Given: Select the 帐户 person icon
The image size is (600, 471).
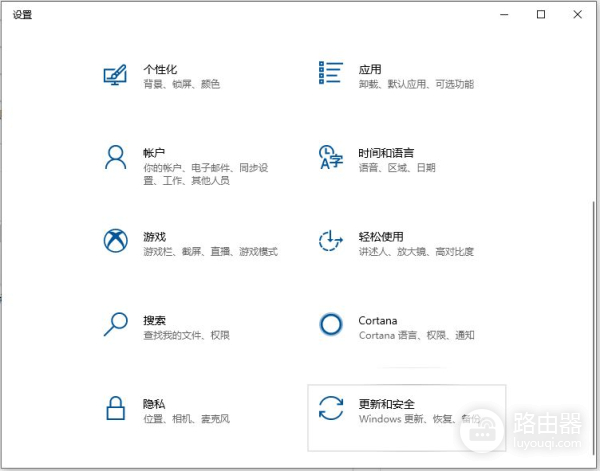Looking at the screenshot, I should pyautogui.click(x=116, y=157).
